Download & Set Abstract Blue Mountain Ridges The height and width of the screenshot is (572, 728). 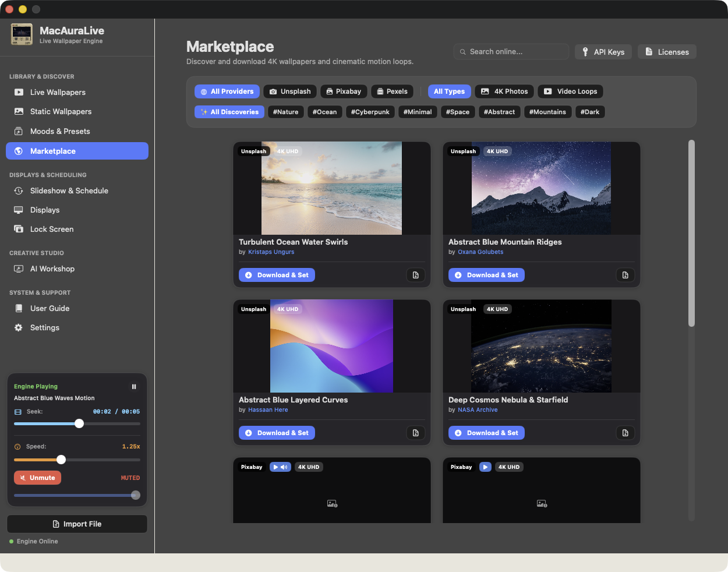tap(486, 275)
